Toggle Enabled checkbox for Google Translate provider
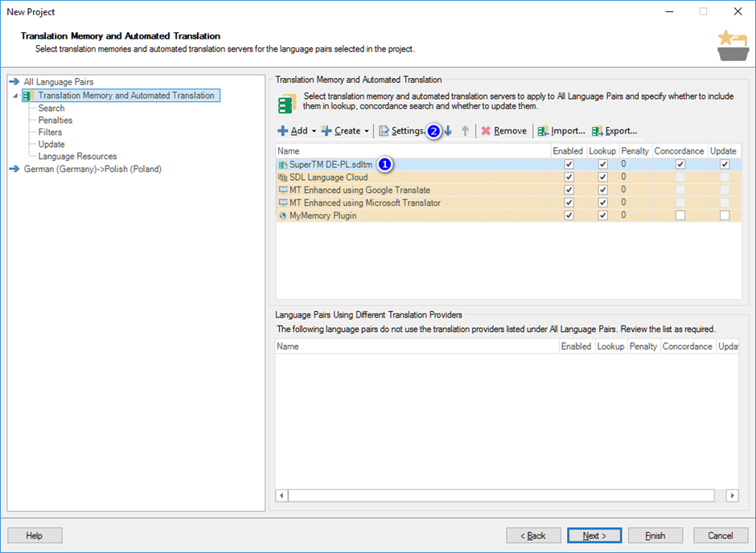Viewport: 756px width, 553px height. [x=569, y=190]
